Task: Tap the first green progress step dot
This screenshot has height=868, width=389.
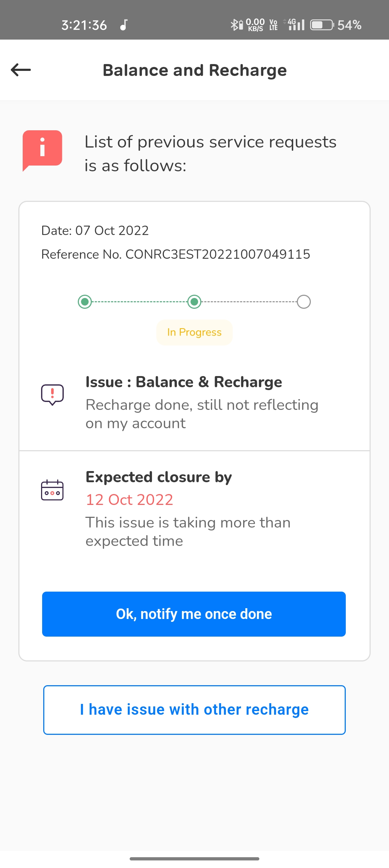Action: [85, 302]
